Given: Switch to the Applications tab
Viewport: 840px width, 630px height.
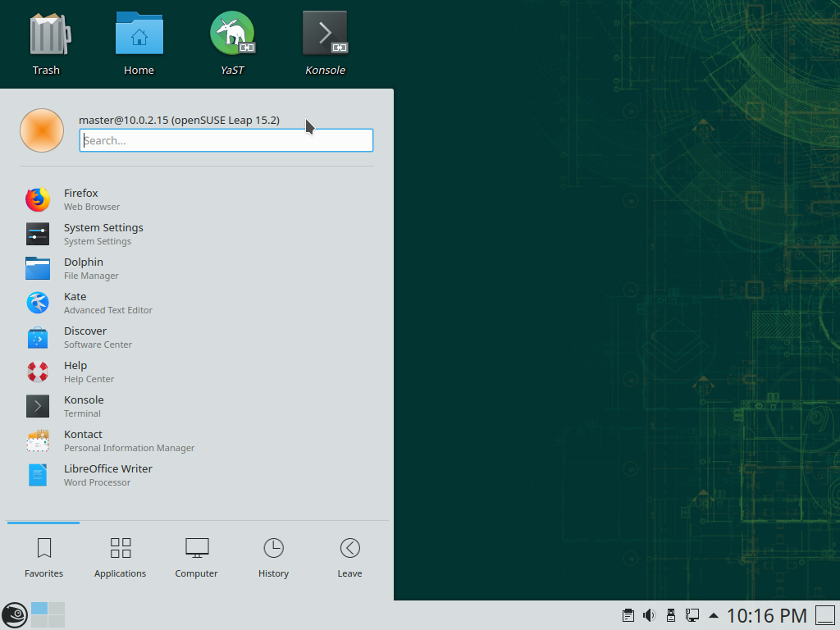Looking at the screenshot, I should click(x=120, y=558).
